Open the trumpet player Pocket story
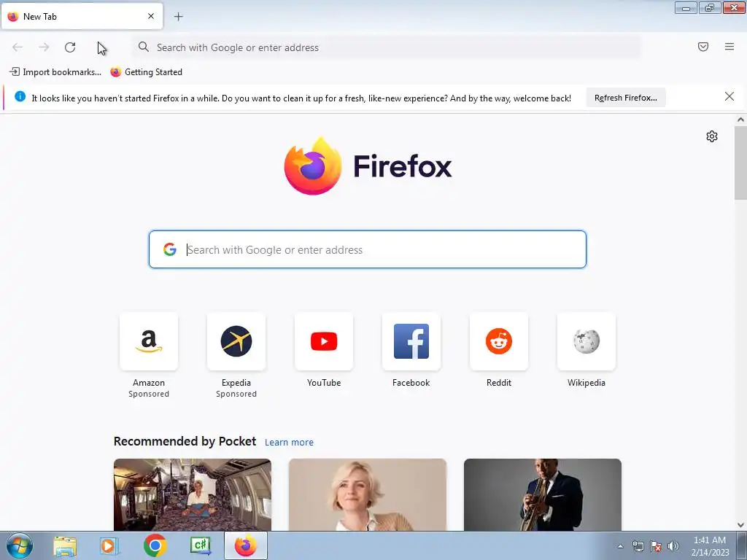Image resolution: width=747 pixels, height=560 pixels. (543, 495)
